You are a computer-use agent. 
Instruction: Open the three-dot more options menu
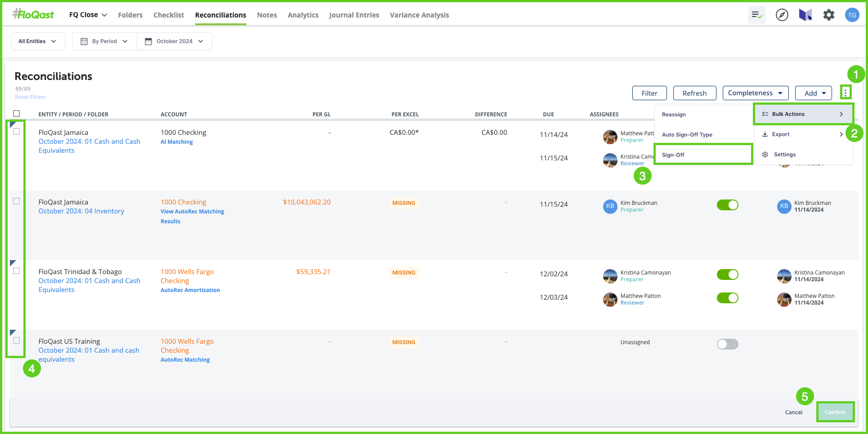846,93
